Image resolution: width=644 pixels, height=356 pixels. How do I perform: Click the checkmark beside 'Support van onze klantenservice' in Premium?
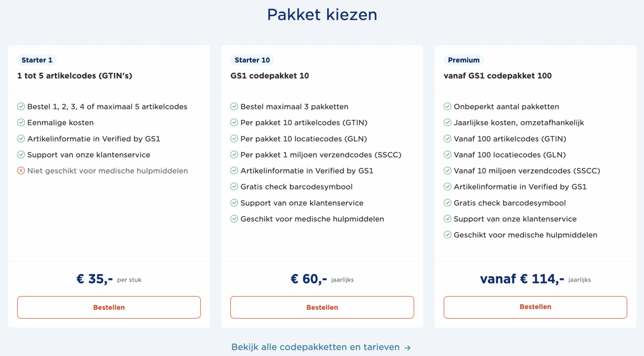447,219
